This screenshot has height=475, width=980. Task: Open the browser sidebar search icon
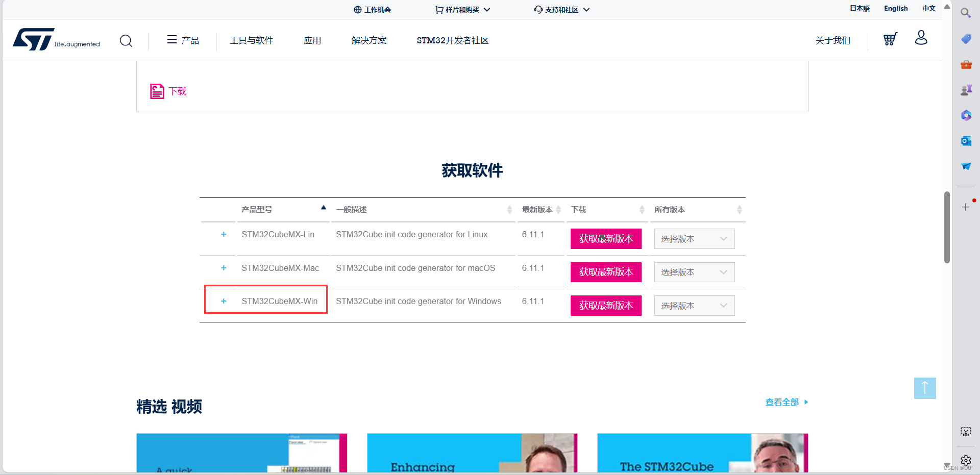pos(966,13)
